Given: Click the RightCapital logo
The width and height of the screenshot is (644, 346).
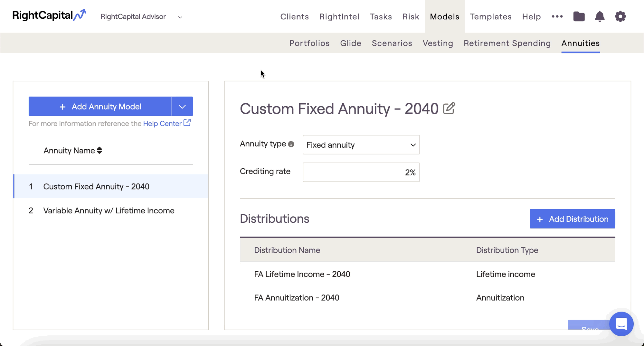Looking at the screenshot, I should click(x=49, y=15).
